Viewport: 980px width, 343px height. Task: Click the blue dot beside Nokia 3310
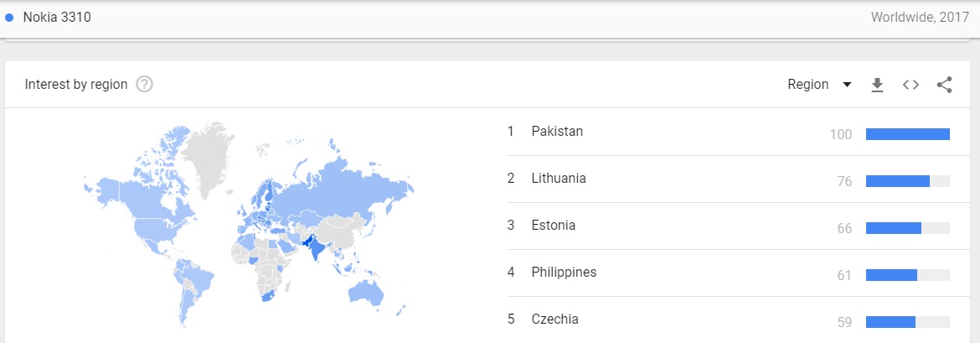pos(9,18)
